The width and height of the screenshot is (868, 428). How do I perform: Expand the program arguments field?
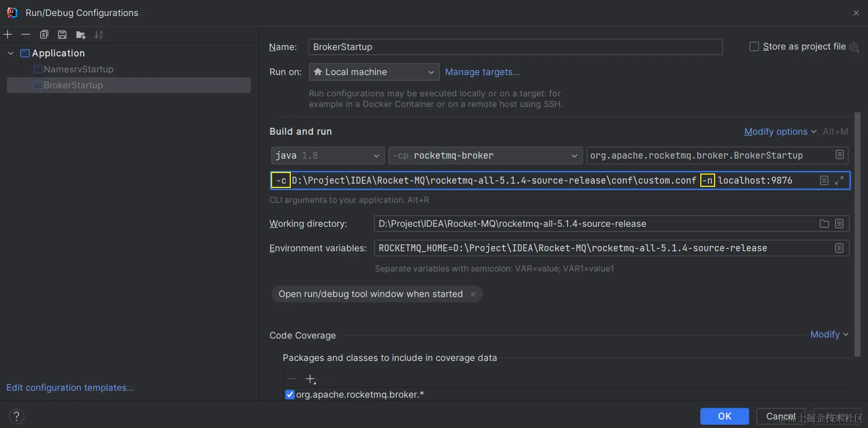839,180
